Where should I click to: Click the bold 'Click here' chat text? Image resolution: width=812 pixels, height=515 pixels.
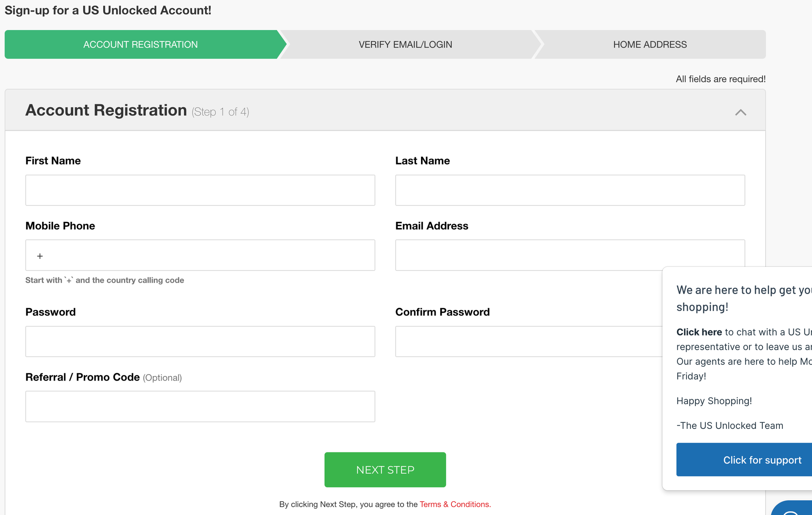699,332
